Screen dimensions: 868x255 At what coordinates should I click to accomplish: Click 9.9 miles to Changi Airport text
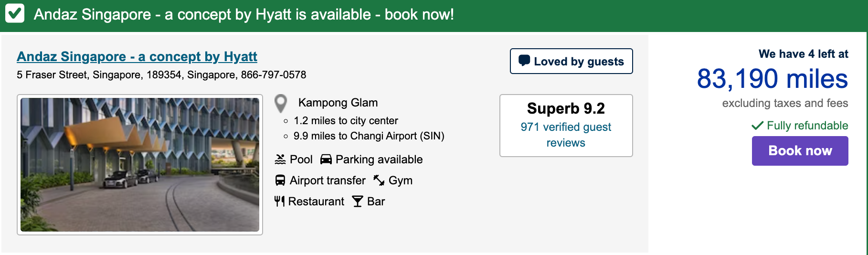[369, 136]
